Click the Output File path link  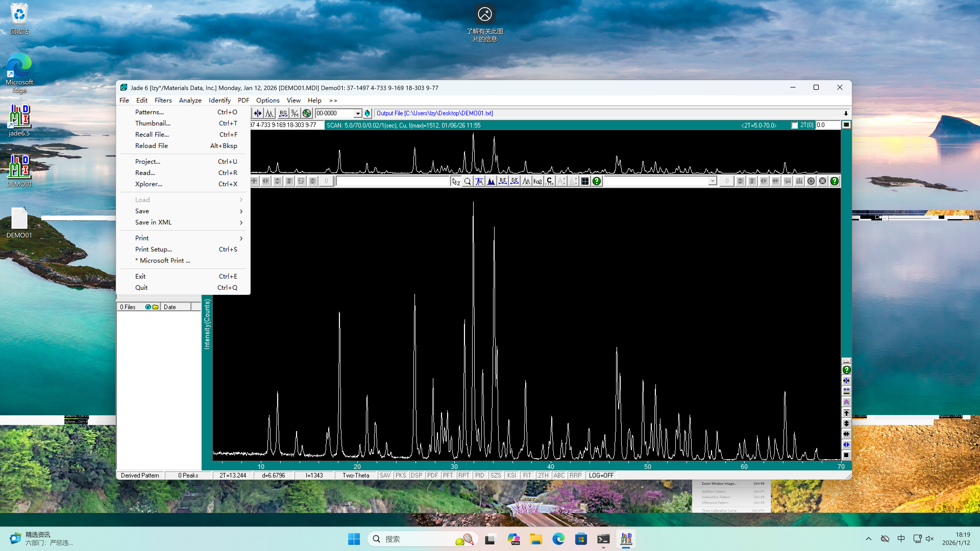pyautogui.click(x=434, y=113)
